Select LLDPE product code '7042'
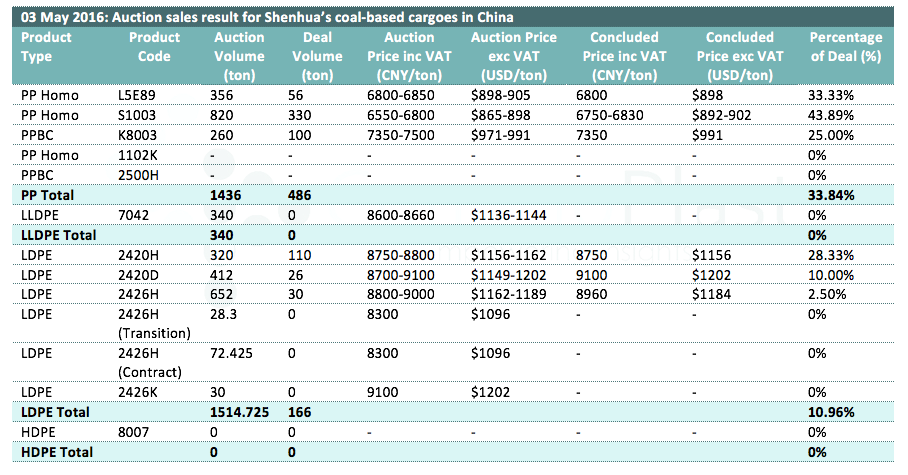Viewport: 908px width, 475px height. tap(133, 215)
